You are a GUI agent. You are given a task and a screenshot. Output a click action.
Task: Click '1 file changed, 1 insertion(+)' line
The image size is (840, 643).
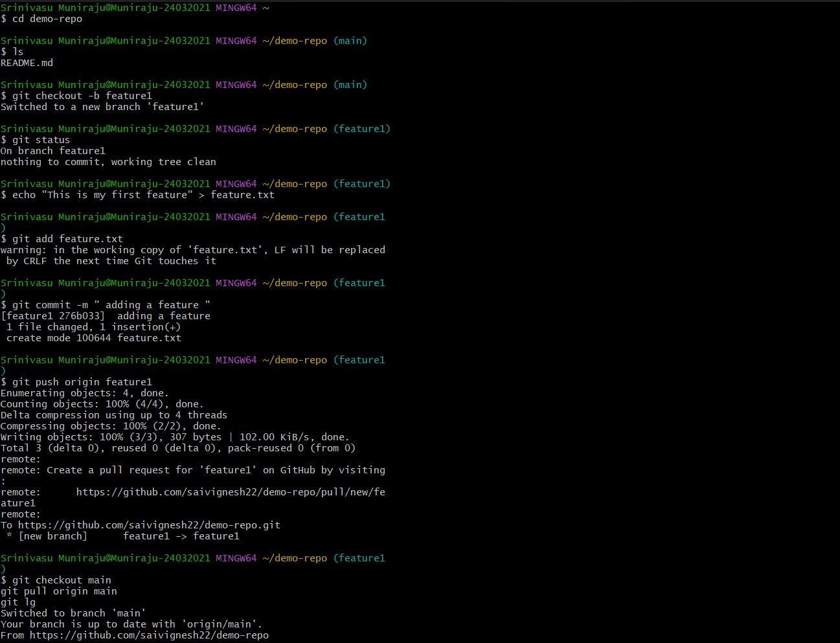(x=94, y=327)
